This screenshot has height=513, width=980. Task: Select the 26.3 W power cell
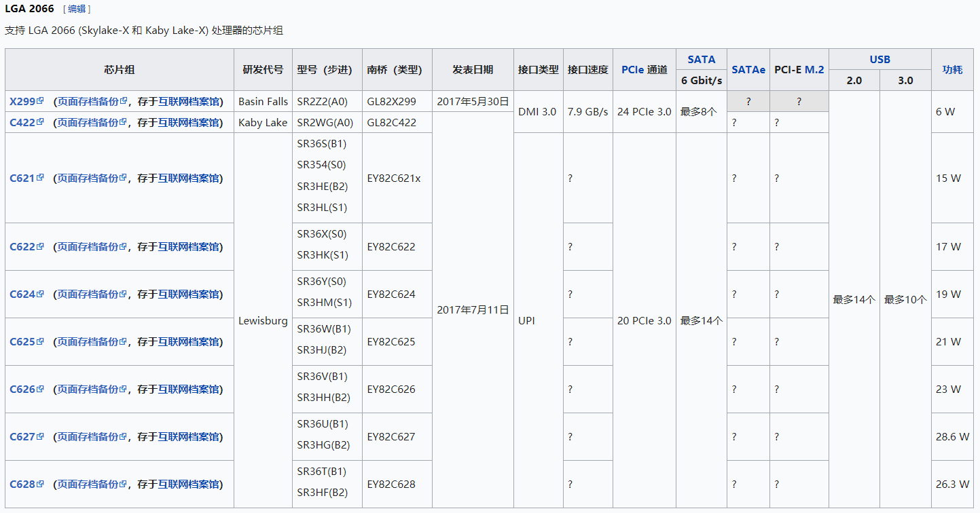(954, 484)
